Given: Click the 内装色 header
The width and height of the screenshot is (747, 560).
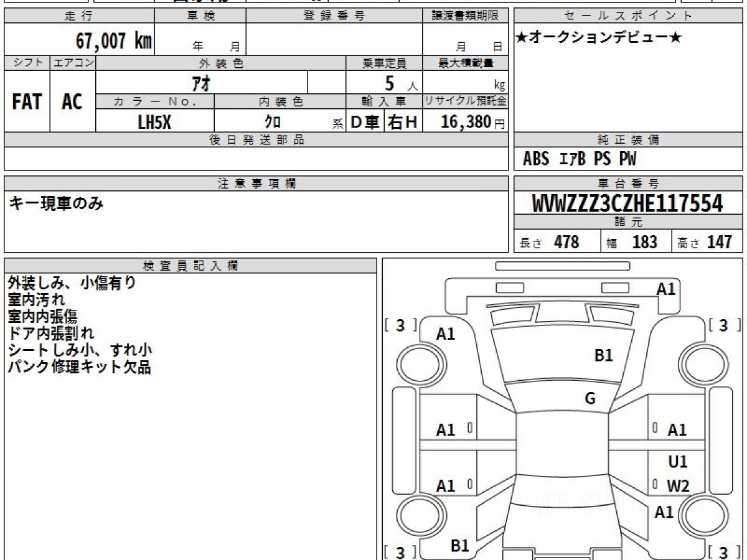Looking at the screenshot, I should click(280, 101).
